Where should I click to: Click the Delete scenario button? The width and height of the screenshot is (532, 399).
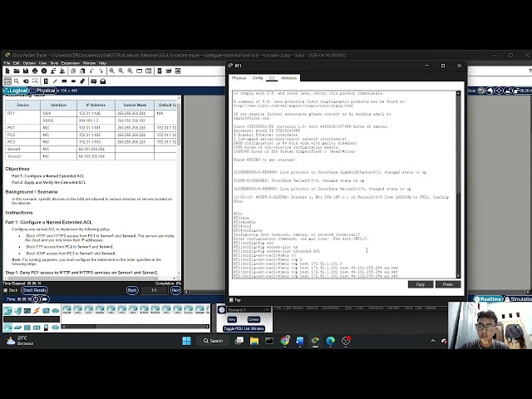254,319
